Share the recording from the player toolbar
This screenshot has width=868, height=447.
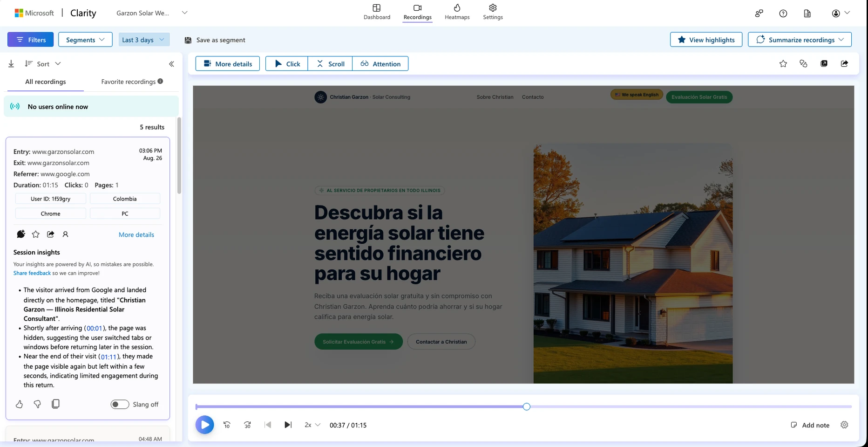[844, 64]
